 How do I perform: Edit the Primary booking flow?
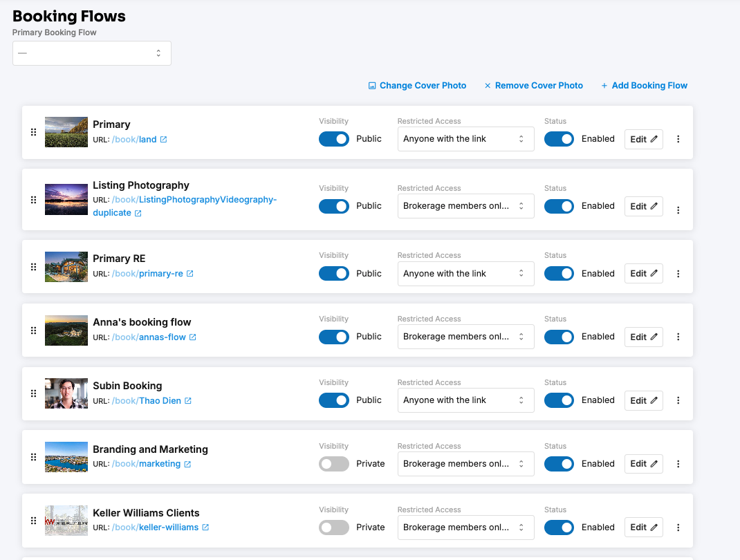point(644,139)
